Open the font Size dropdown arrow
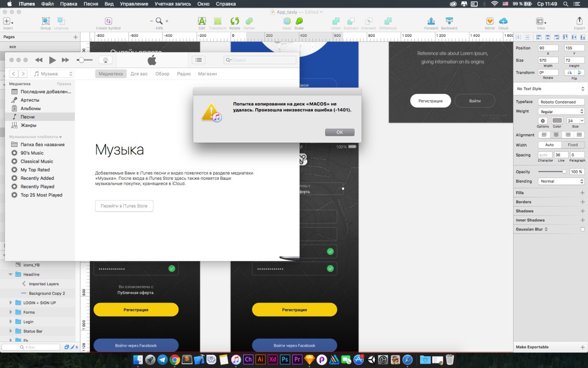 point(582,121)
